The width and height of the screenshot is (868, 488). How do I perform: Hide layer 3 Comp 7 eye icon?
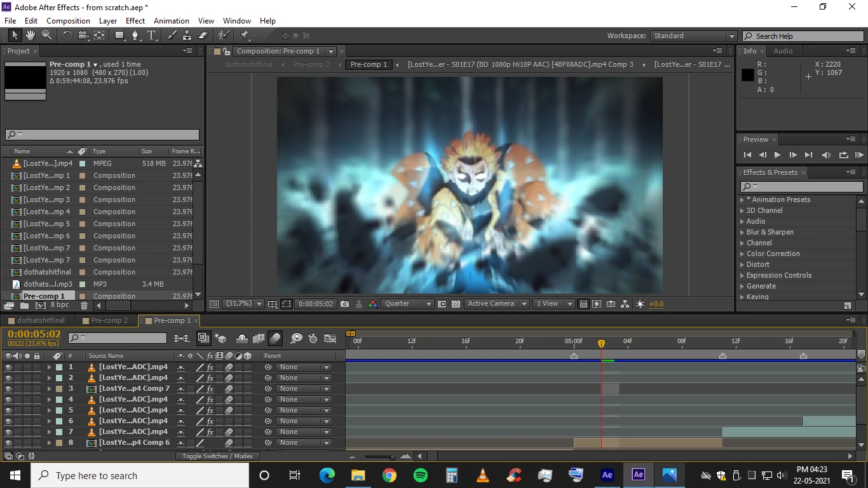click(8, 389)
